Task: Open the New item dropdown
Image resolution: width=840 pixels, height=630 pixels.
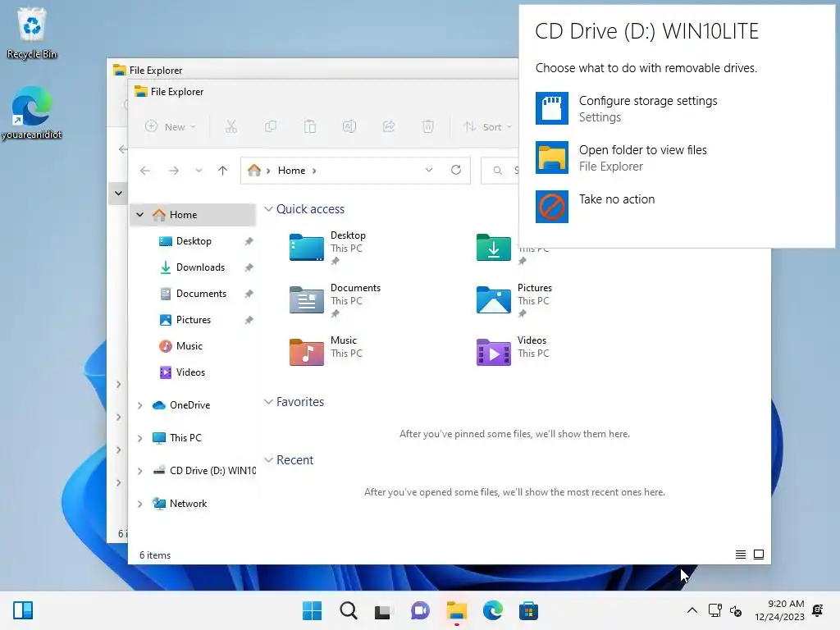Action: tap(171, 127)
